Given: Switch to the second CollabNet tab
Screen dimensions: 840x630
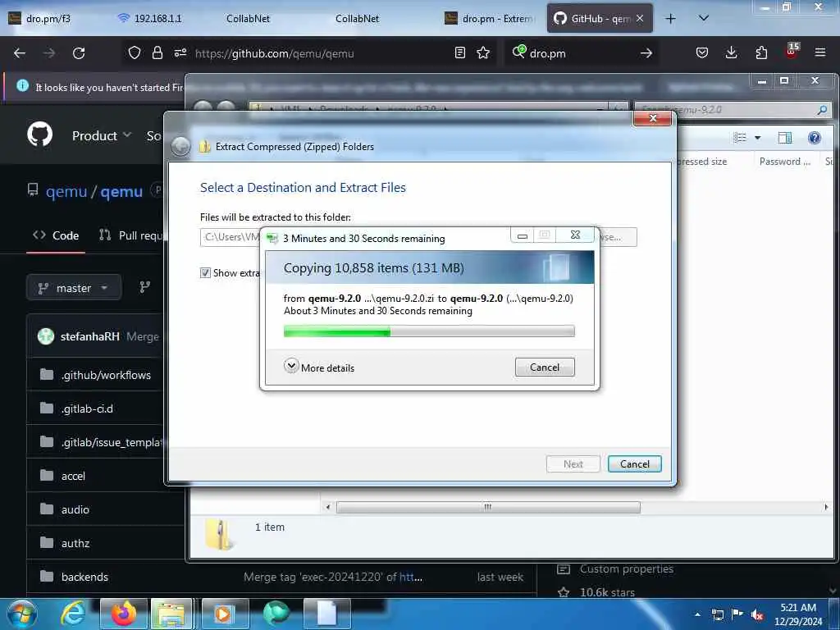Looking at the screenshot, I should point(358,19).
